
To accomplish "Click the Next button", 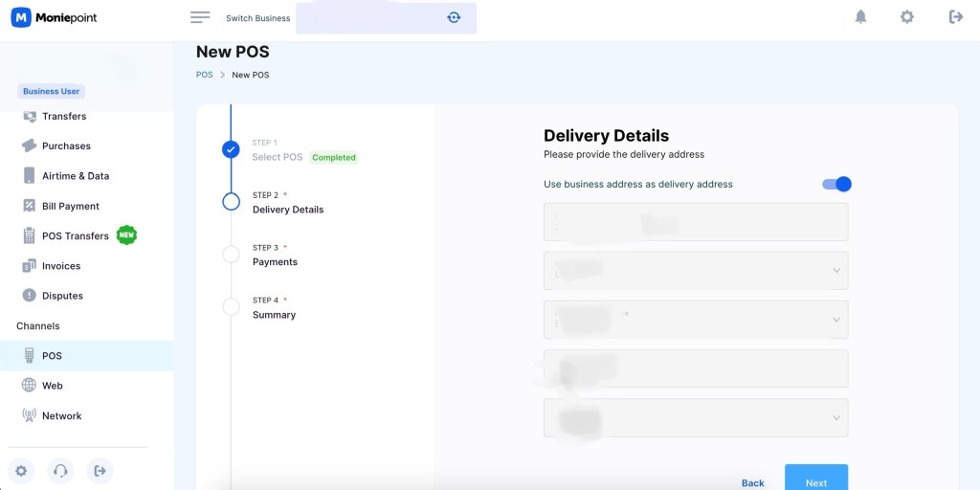I will (x=816, y=479).
